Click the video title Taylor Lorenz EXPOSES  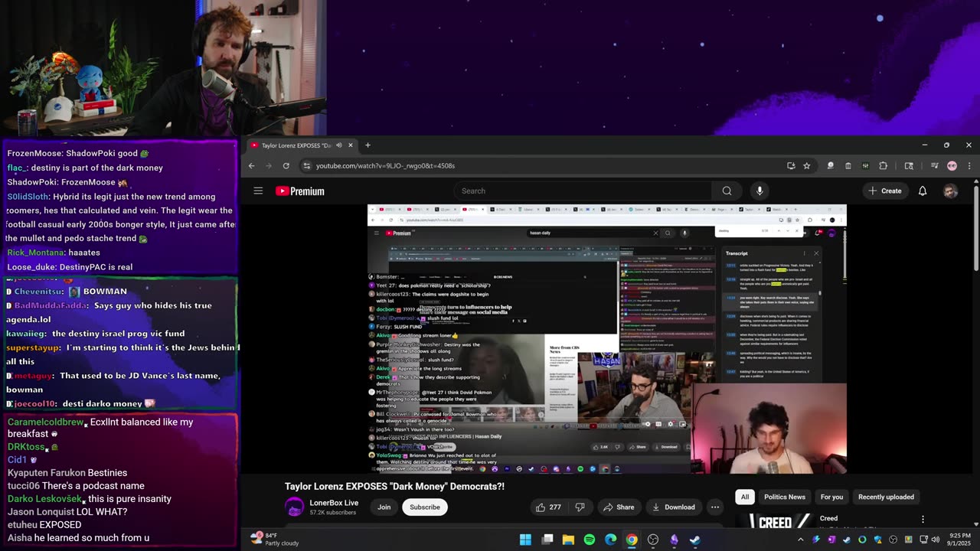click(394, 486)
